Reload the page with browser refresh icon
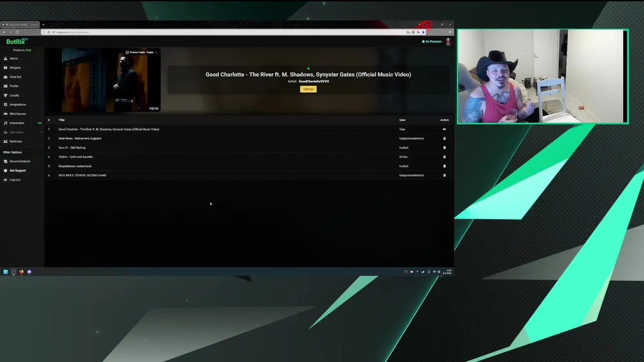Image resolution: width=644 pixels, height=362 pixels. [x=17, y=32]
